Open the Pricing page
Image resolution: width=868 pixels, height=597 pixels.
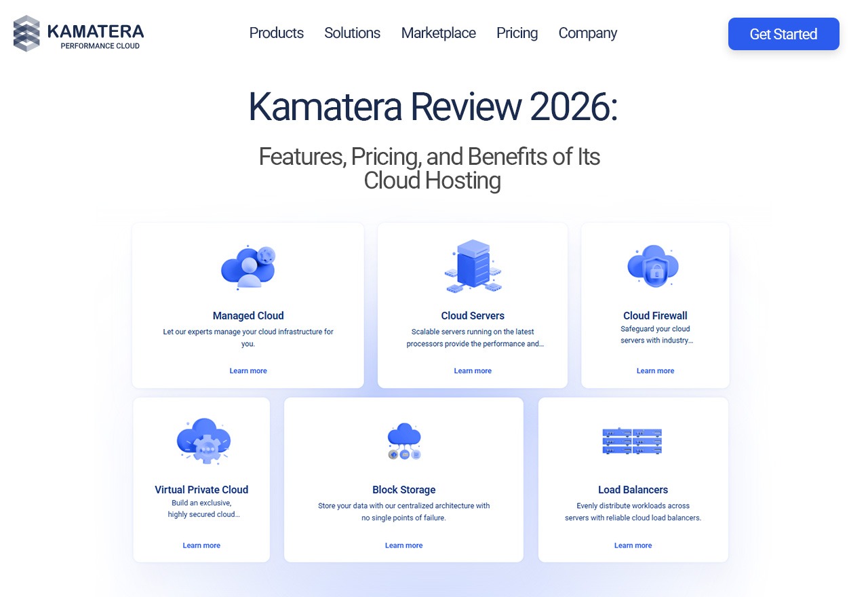(517, 33)
